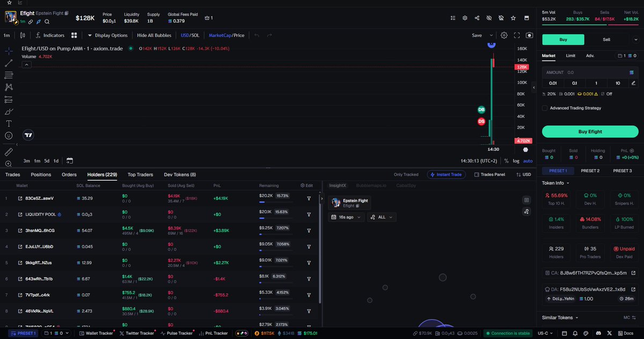644x339 pixels.
Task: Toggle auto scale on chart
Action: tap(528, 161)
